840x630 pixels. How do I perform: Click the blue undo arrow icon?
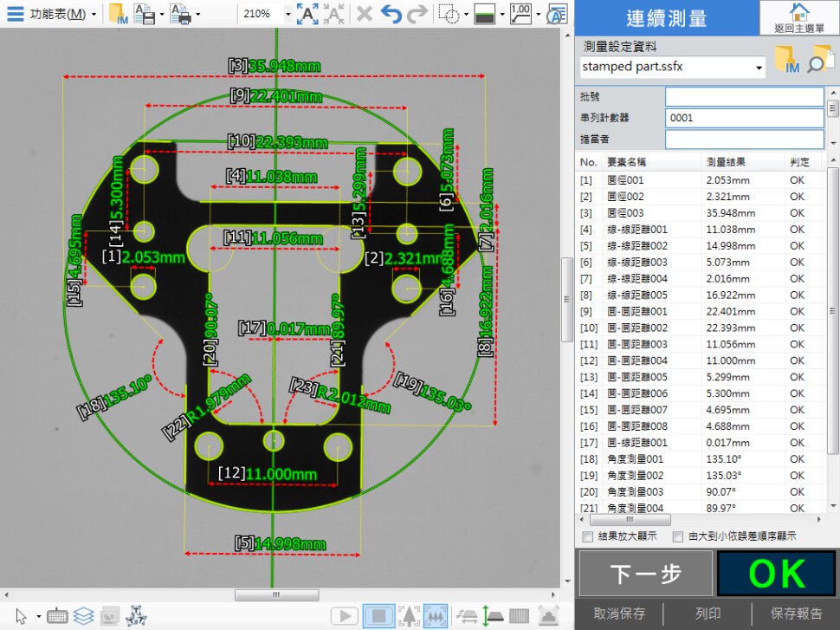pos(391,14)
